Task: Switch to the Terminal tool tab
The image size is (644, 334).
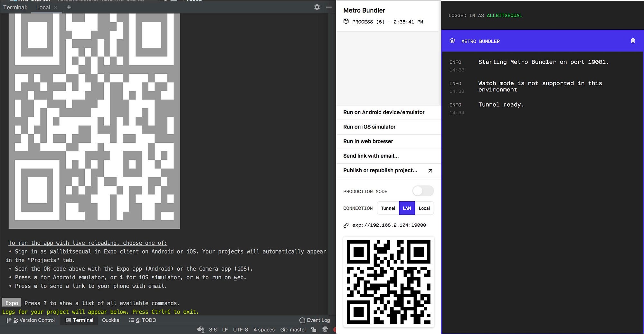Action: point(79,320)
